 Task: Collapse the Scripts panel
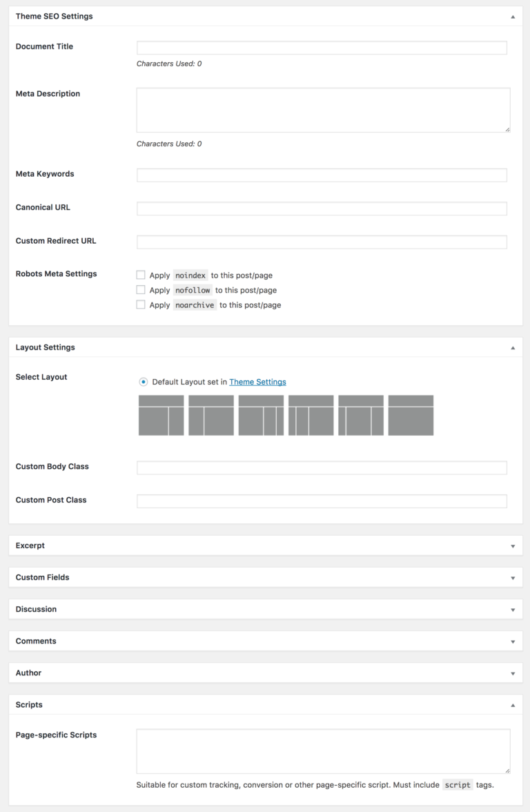513,706
